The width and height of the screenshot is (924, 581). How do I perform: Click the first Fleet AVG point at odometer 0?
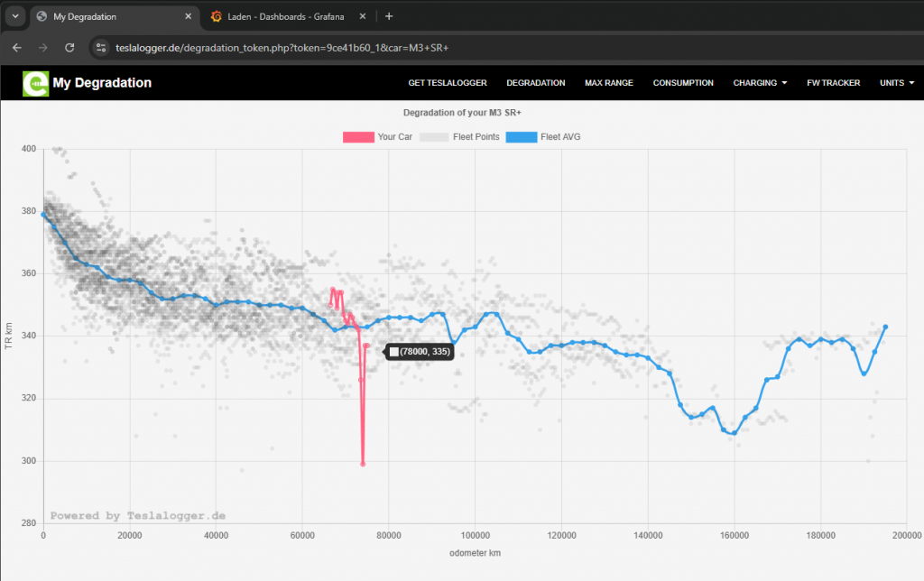pyautogui.click(x=43, y=215)
